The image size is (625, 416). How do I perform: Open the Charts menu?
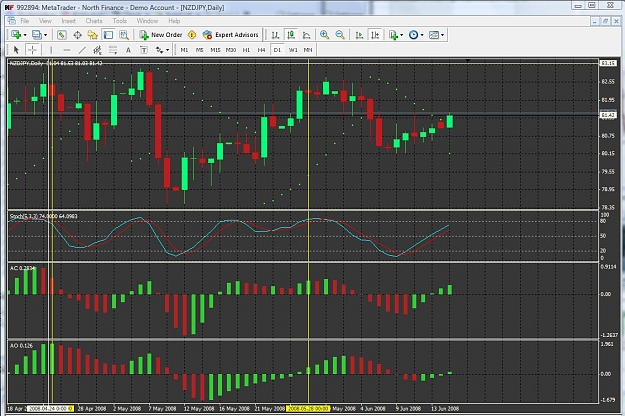pos(94,21)
